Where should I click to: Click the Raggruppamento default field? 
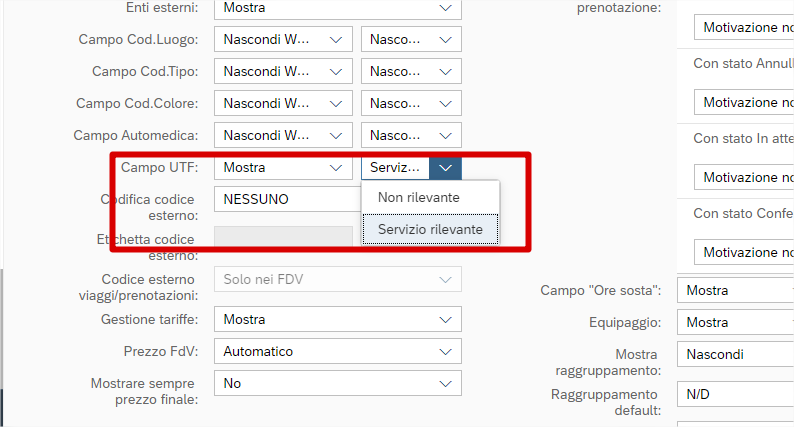coord(735,396)
